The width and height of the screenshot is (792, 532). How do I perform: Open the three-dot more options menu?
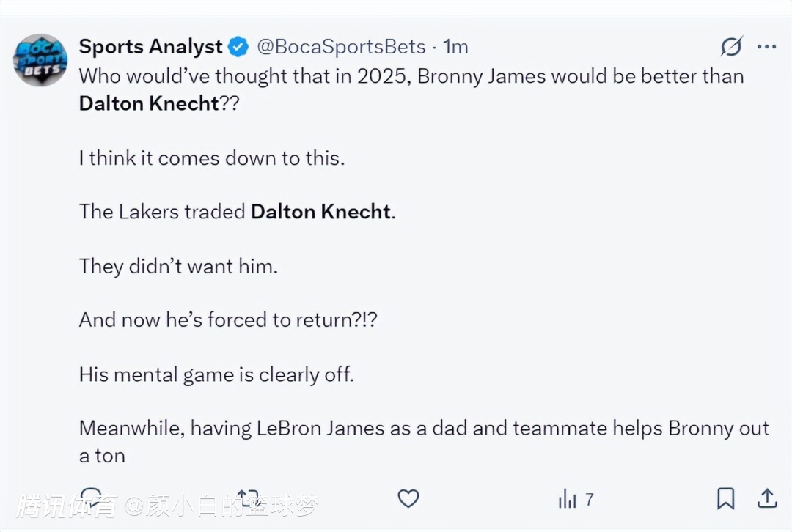(x=766, y=48)
